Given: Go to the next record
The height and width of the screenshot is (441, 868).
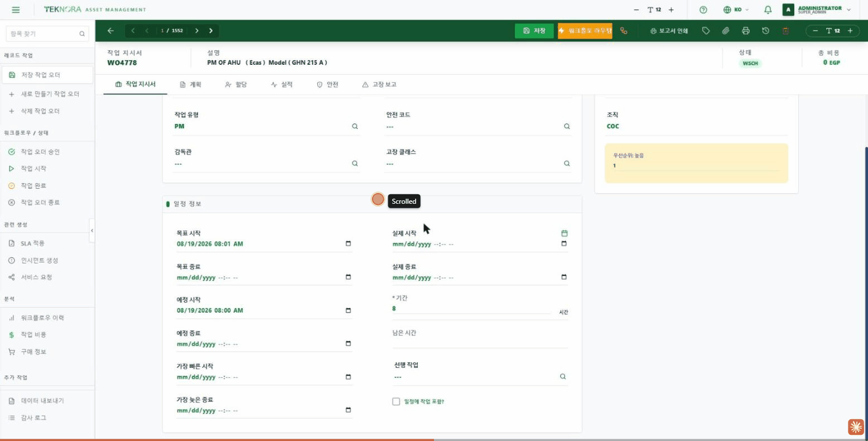Looking at the screenshot, I should [197, 31].
